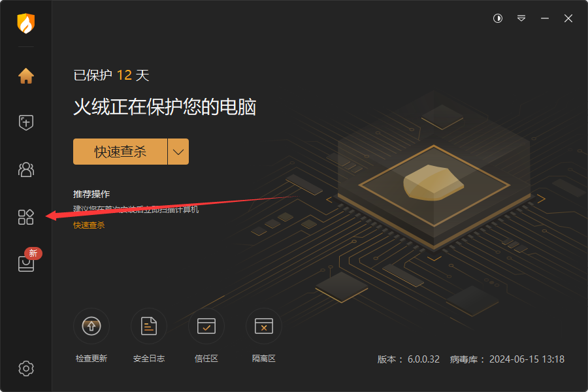Start the orange 快速查杀 button
588x392 pixels.
[x=120, y=152]
